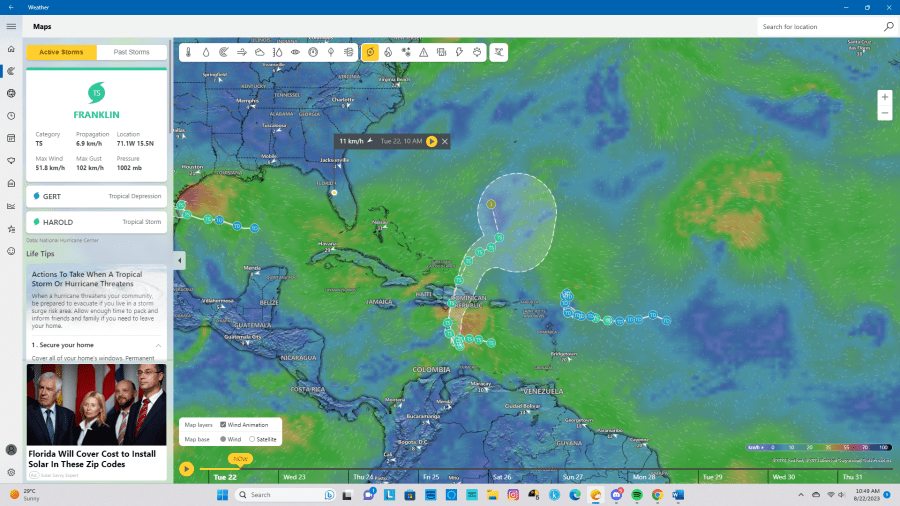Image resolution: width=900 pixels, height=506 pixels.
Task: Close the wind speed popup on map
Action: pyautogui.click(x=445, y=142)
